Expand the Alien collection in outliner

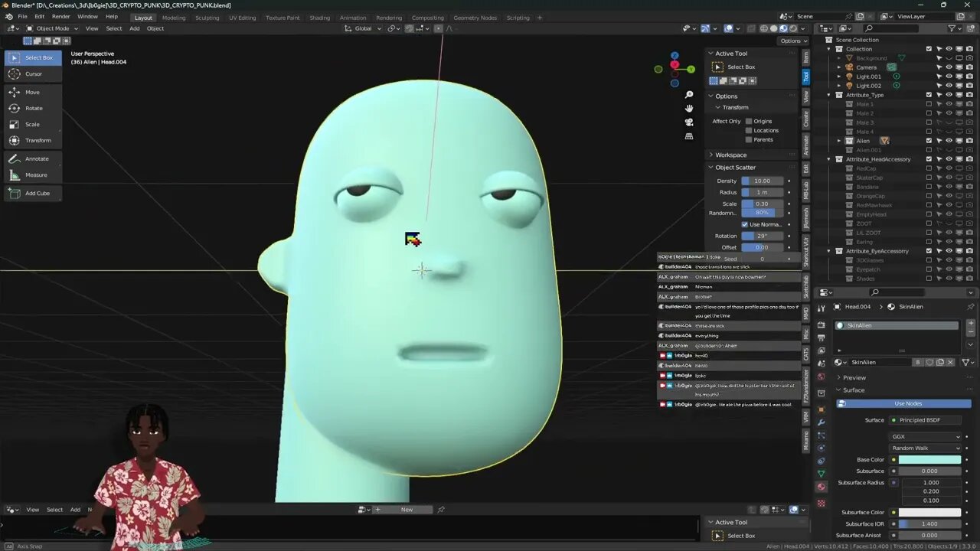(838, 141)
